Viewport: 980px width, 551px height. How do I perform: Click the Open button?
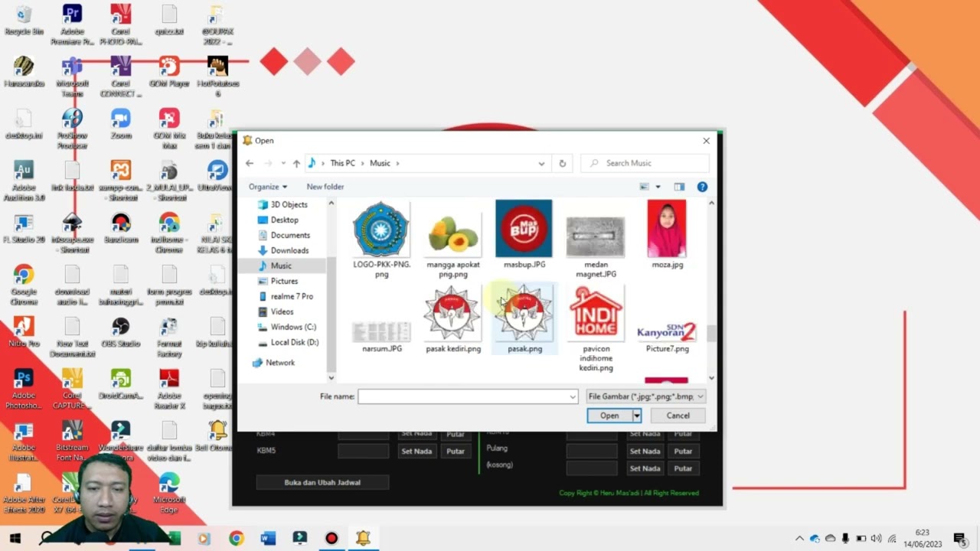(x=609, y=416)
